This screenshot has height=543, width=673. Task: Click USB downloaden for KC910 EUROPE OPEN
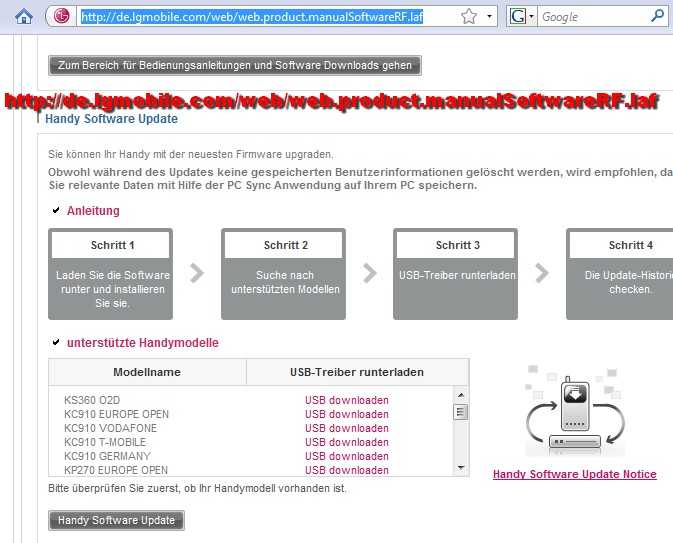(347, 414)
